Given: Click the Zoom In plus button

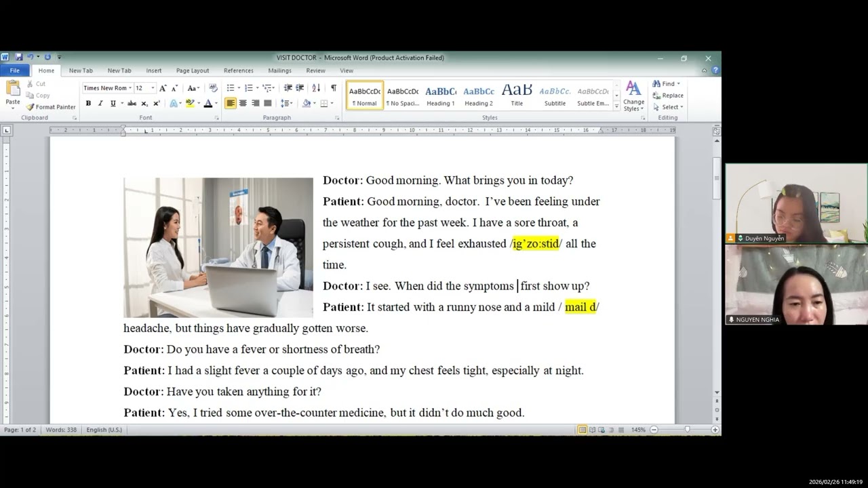Looking at the screenshot, I should click(x=715, y=430).
